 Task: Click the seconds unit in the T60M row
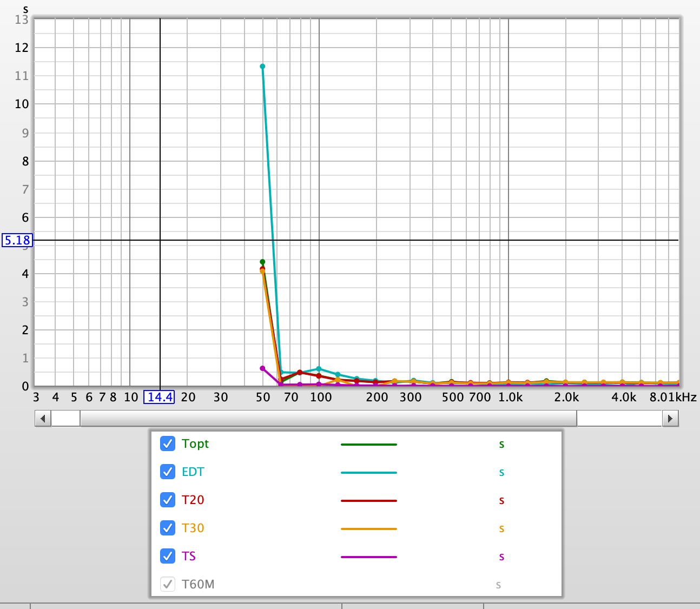(x=498, y=585)
